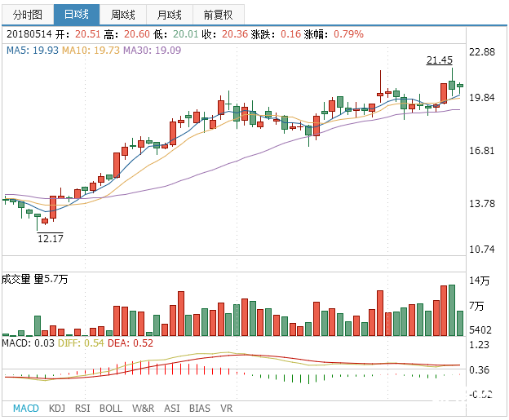This screenshot has height=420, width=509.
Task: Click the tallest green volume bar
Action: tap(452, 310)
